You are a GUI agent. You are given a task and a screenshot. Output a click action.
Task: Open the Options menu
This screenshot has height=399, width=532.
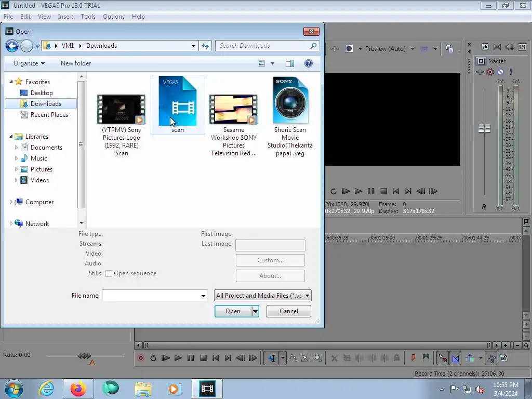114,17
